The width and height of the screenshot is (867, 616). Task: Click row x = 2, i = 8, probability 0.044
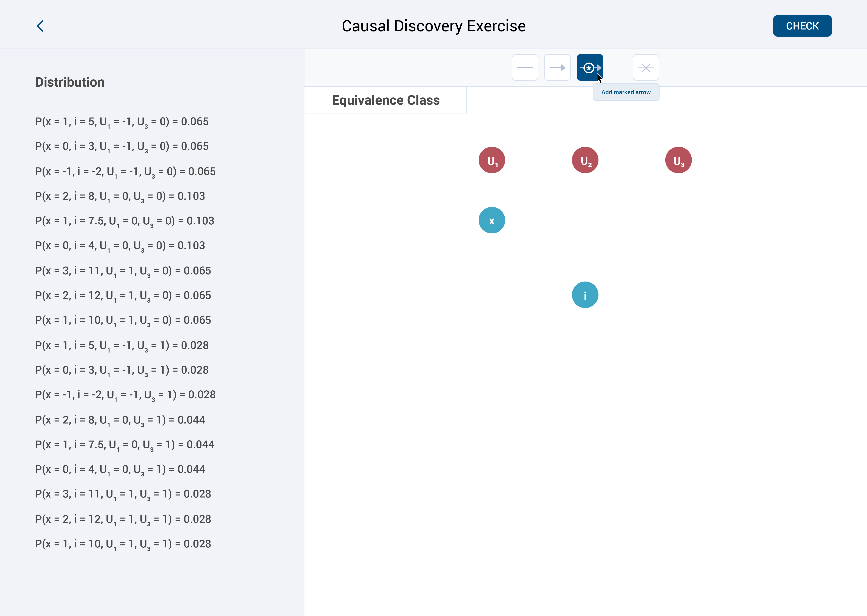click(120, 420)
